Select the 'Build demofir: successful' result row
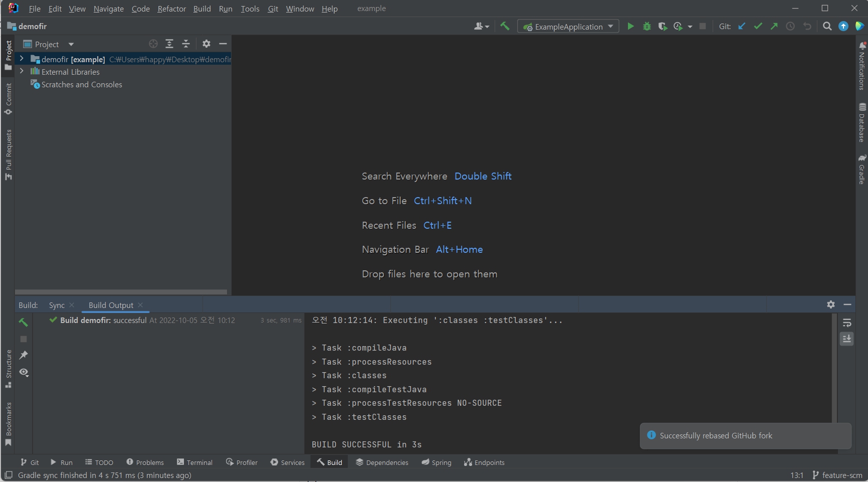 click(168, 320)
